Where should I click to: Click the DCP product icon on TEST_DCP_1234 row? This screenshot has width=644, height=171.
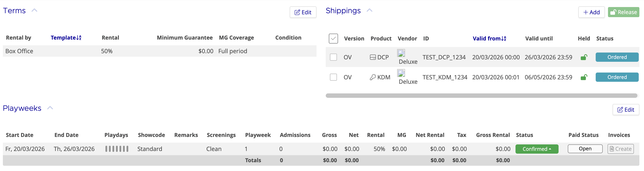pyautogui.click(x=373, y=57)
